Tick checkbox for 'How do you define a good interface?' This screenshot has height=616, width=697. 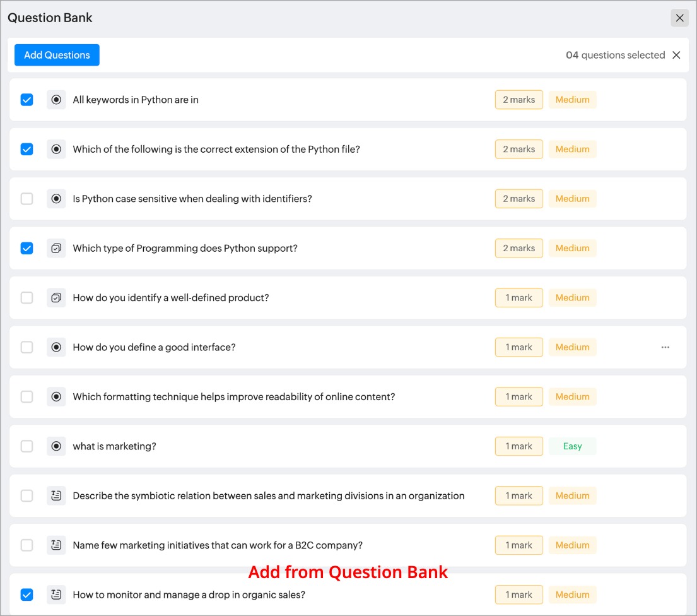[x=26, y=347]
